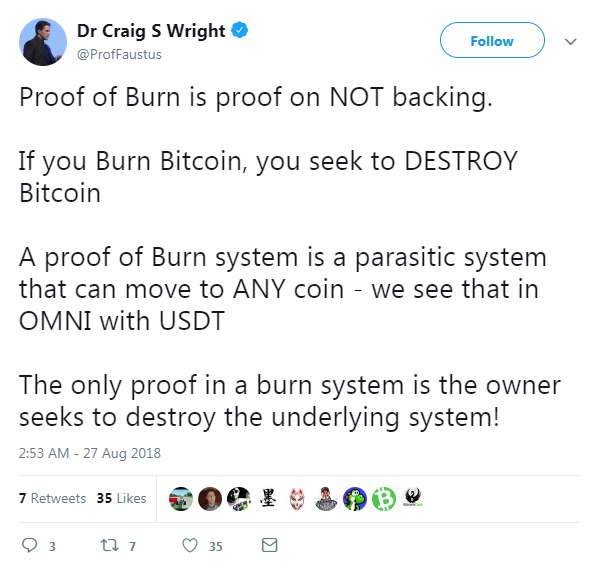Open the man with cap liker avatar
The width and height of the screenshot is (599, 574).
[326, 499]
